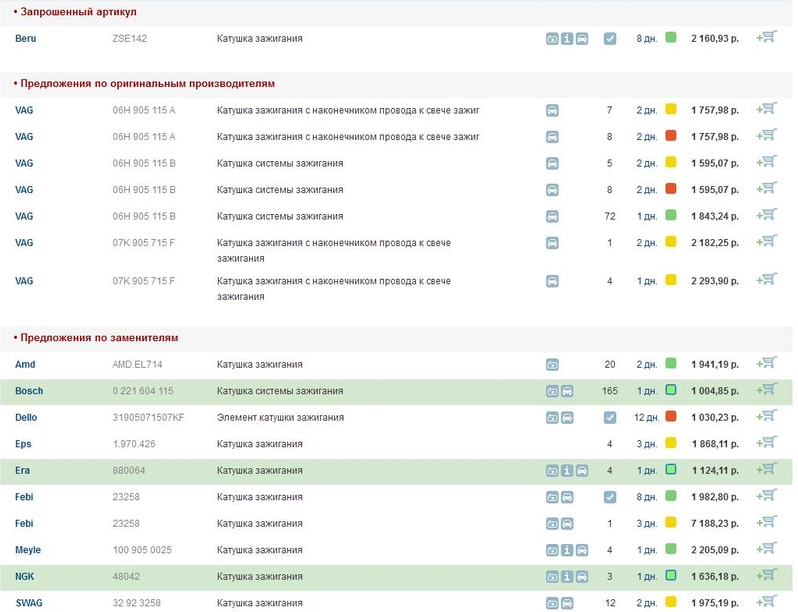Screen dimensions: 798x612
Task: Open car icon in VAG row priced 2 182,25 р.
Action: tap(552, 243)
